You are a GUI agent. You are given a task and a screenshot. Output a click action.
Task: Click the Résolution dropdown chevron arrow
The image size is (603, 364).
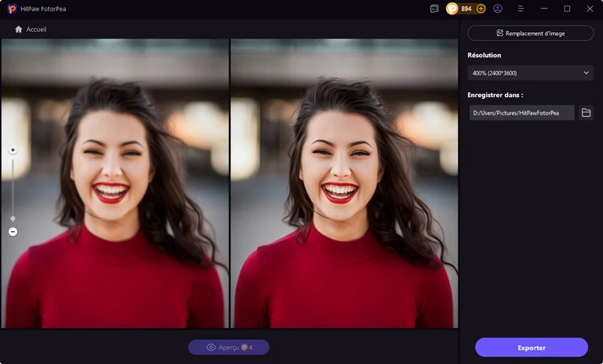click(586, 73)
